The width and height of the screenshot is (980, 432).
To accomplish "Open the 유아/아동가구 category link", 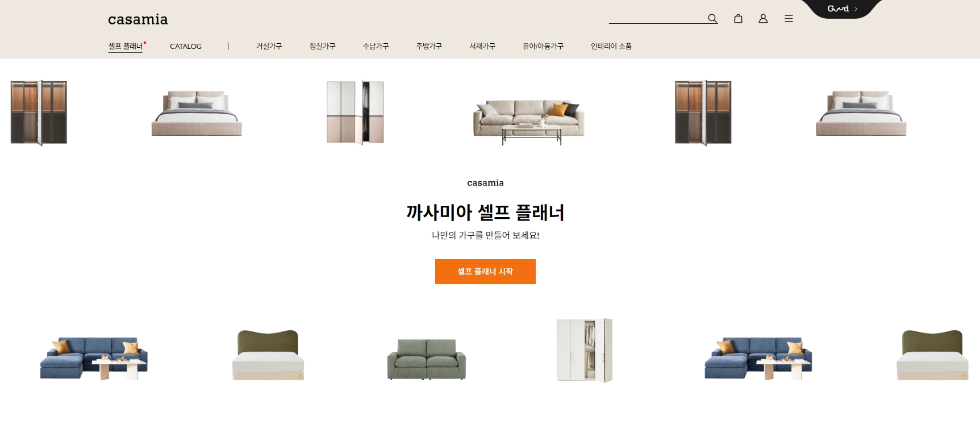I will coord(543,46).
